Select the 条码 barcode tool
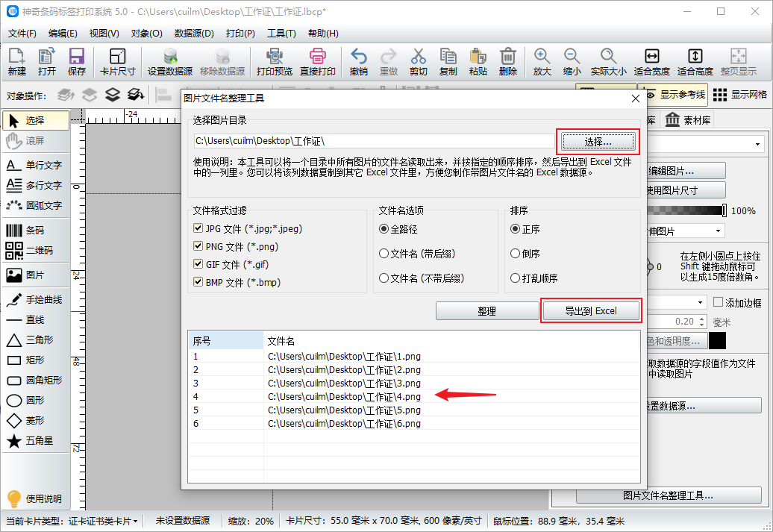The image size is (773, 532). click(x=14, y=231)
